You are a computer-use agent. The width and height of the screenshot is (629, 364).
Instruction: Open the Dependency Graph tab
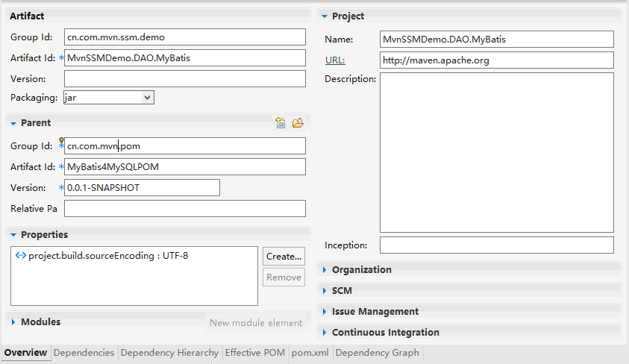(x=377, y=352)
